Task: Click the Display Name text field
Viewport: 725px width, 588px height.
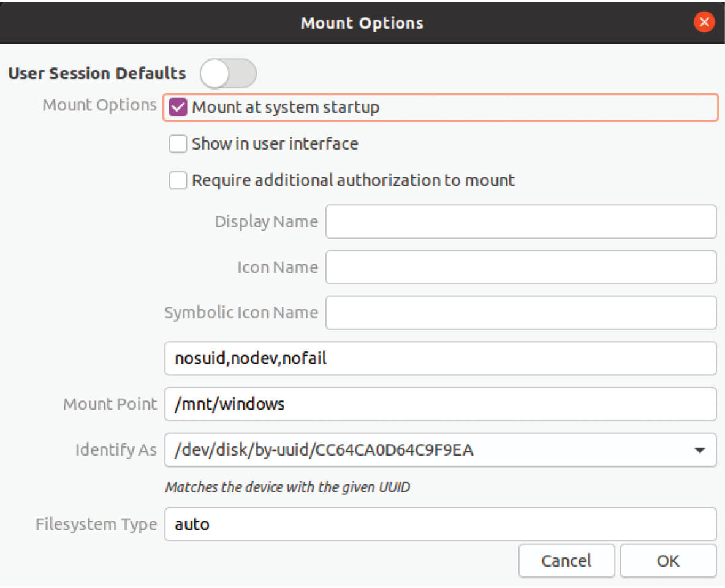Action: click(x=520, y=222)
